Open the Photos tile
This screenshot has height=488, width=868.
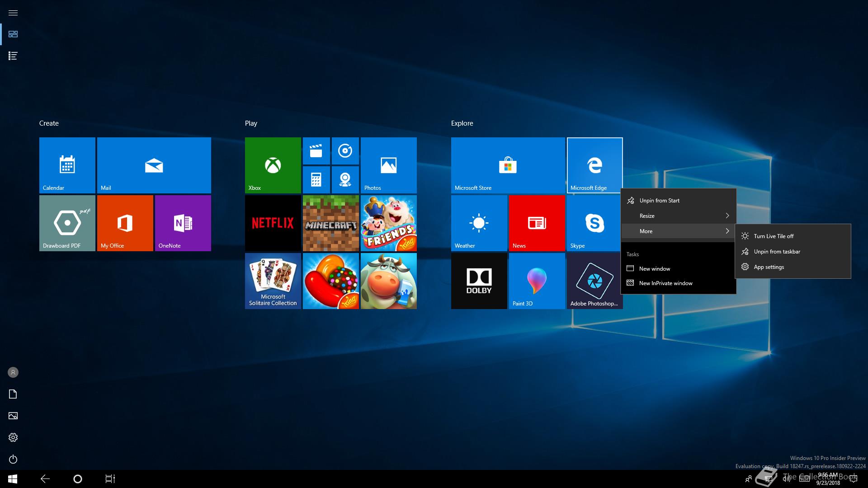click(389, 165)
